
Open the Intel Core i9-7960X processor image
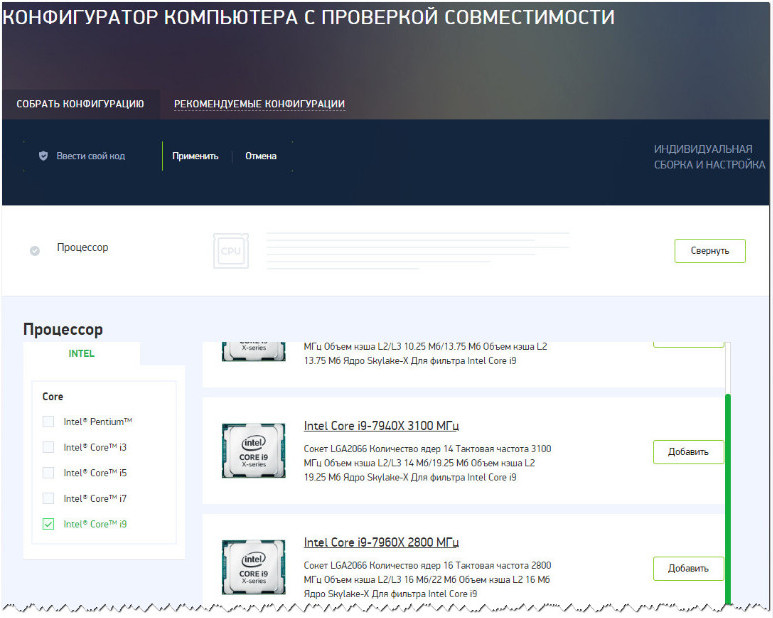click(x=253, y=567)
